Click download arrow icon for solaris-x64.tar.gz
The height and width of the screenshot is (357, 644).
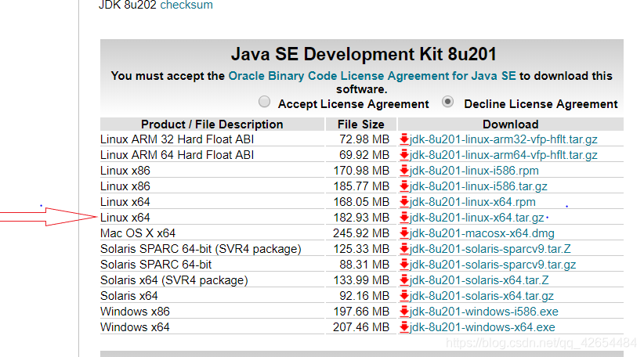click(404, 296)
